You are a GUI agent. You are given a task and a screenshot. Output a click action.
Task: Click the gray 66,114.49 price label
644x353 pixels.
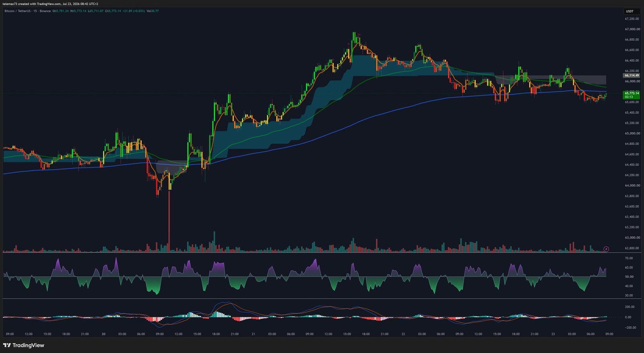coord(632,76)
